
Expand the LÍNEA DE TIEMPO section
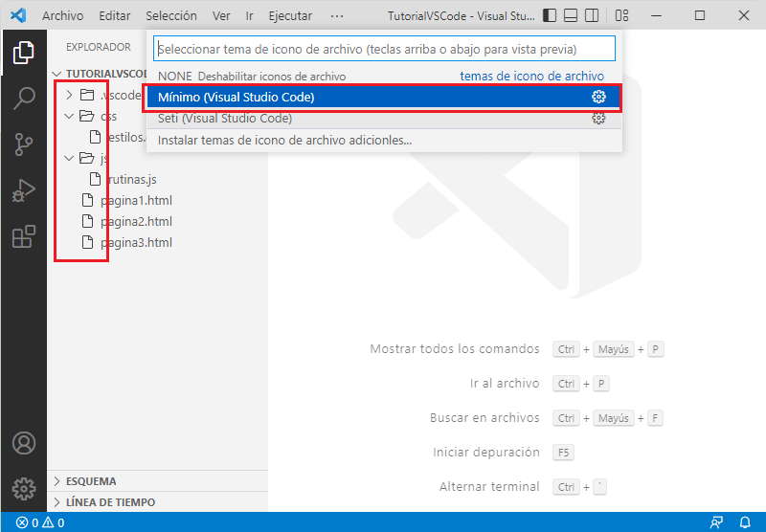(57, 502)
